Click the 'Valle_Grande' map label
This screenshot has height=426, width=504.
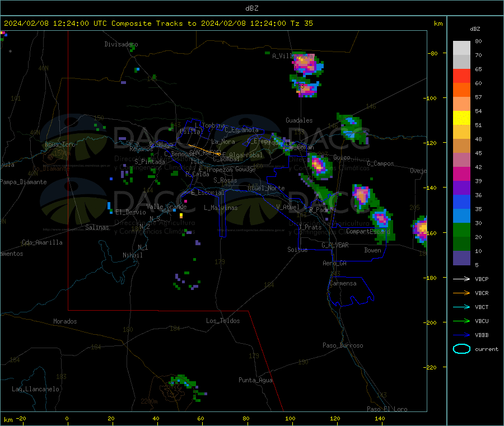pyautogui.click(x=166, y=206)
